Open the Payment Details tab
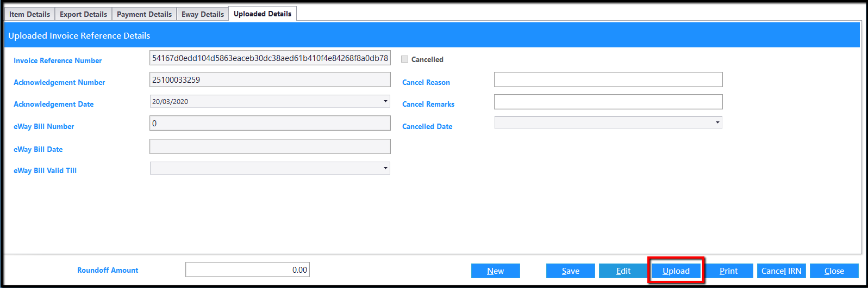The width and height of the screenshot is (868, 288). (144, 14)
